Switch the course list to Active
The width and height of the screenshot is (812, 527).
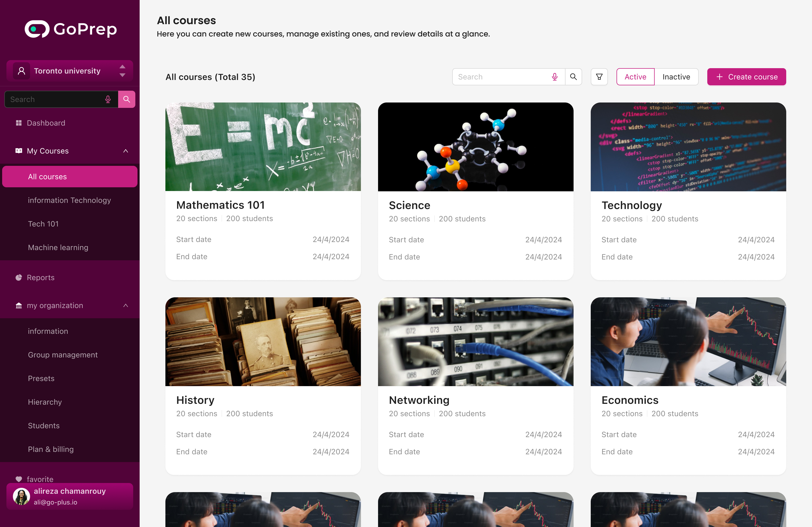[635, 77]
